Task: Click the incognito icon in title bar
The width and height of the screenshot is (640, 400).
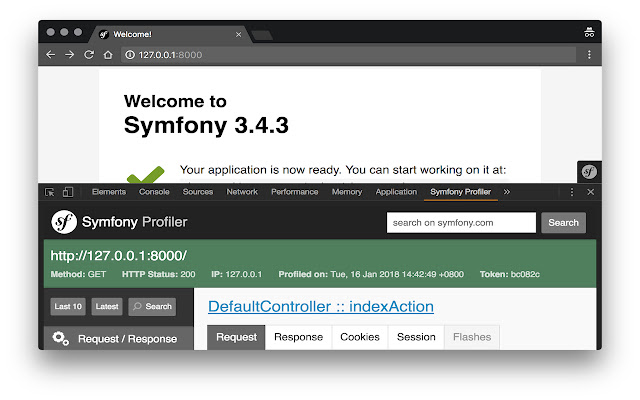Action: 589,32
